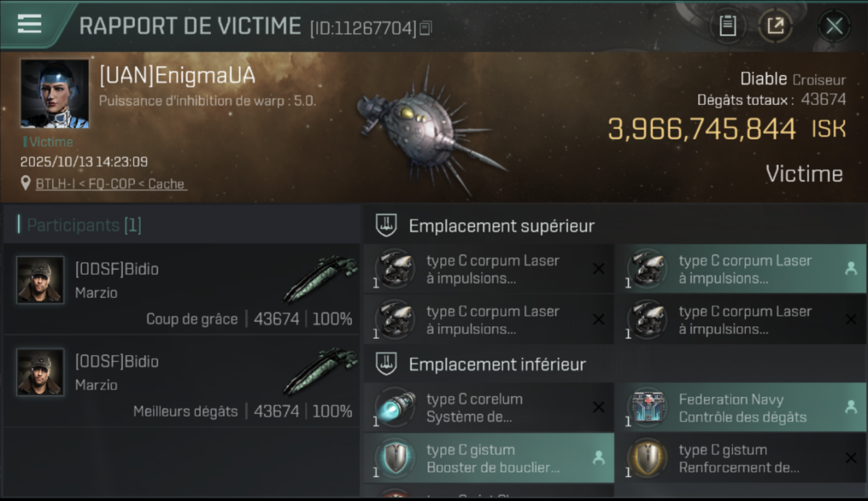
Task: Click the clipboard report icon
Action: pyautogui.click(x=727, y=26)
